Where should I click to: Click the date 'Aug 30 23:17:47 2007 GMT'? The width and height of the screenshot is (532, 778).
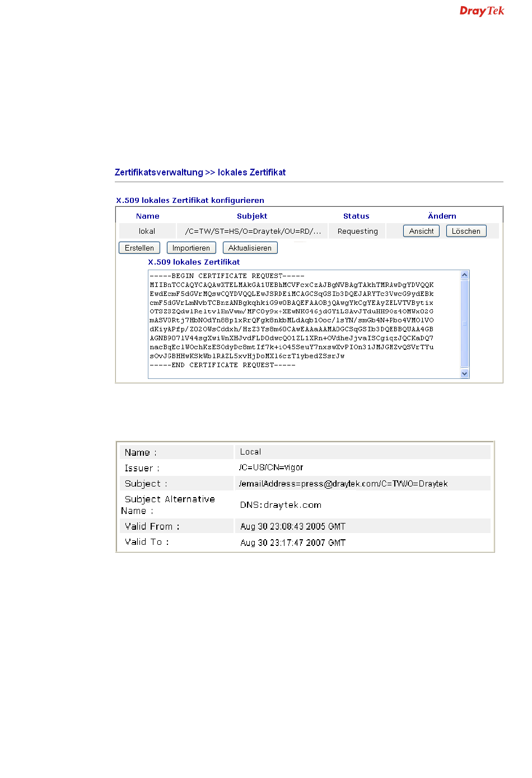[x=293, y=543]
